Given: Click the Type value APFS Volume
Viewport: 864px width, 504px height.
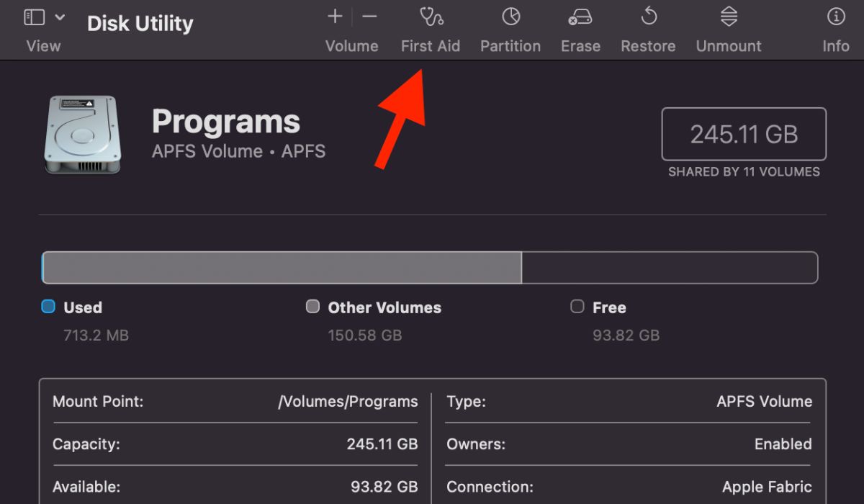Looking at the screenshot, I should (x=764, y=402).
